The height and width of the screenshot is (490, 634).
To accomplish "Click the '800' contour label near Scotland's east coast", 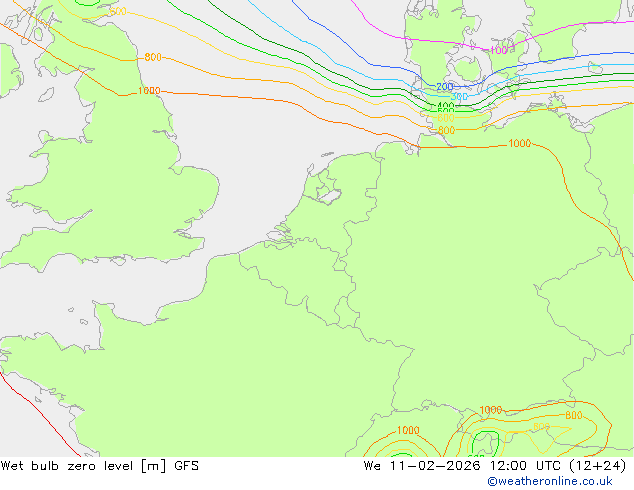I will 153,57.
